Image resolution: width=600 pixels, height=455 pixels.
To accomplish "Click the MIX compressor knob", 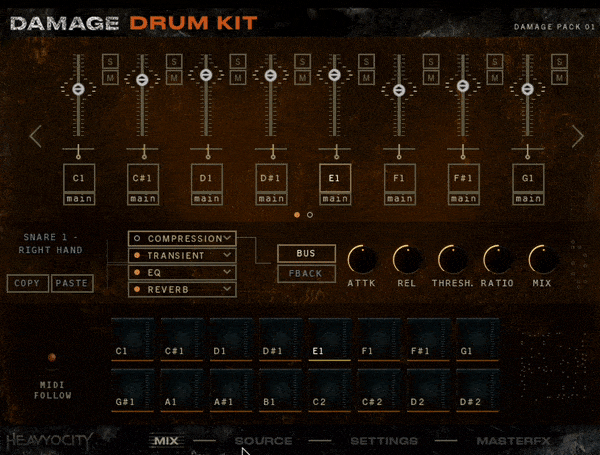I will (x=542, y=260).
